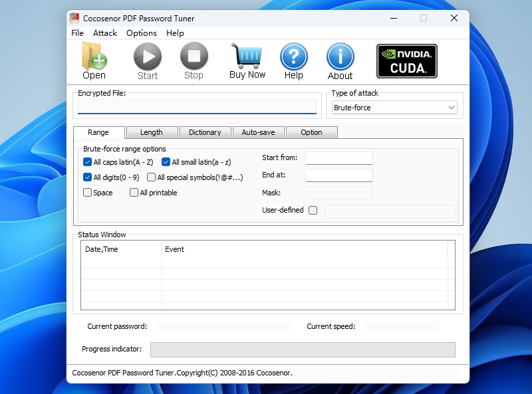
Task: Click the User-defined character set field
Action: (390, 211)
